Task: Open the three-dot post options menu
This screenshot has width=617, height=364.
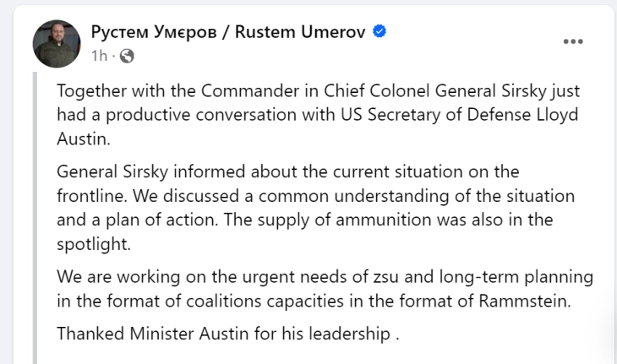Action: pyautogui.click(x=576, y=42)
